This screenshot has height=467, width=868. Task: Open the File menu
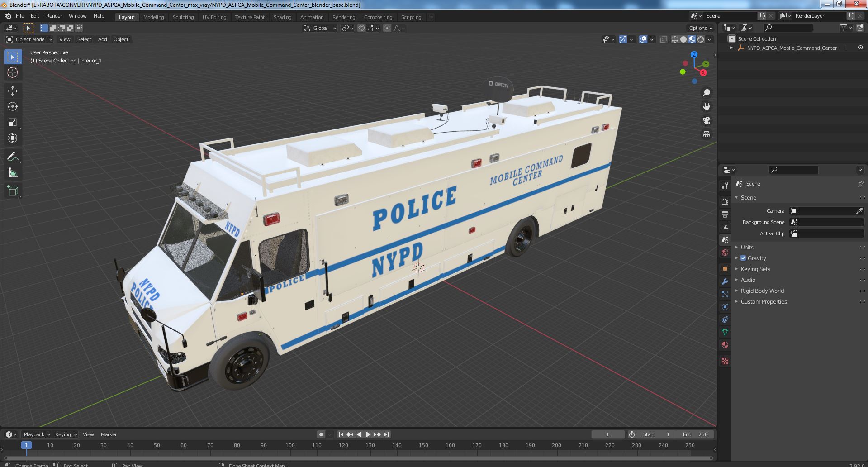(20, 16)
